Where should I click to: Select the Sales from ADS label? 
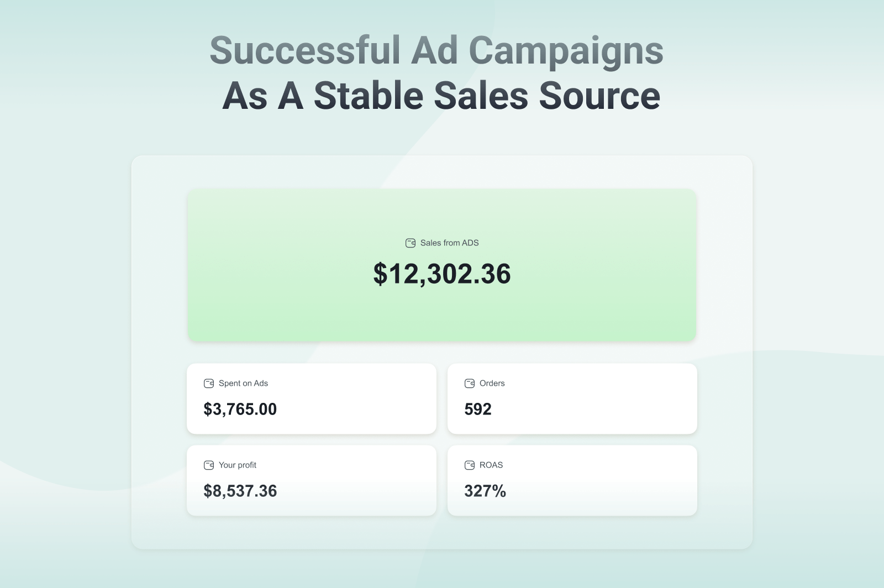[x=449, y=243]
